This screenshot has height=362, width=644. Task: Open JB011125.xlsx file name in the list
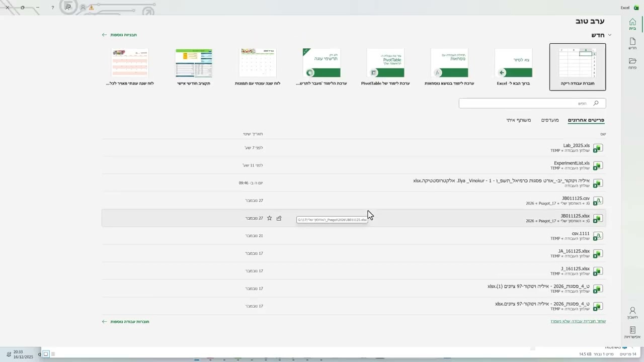coord(575,216)
